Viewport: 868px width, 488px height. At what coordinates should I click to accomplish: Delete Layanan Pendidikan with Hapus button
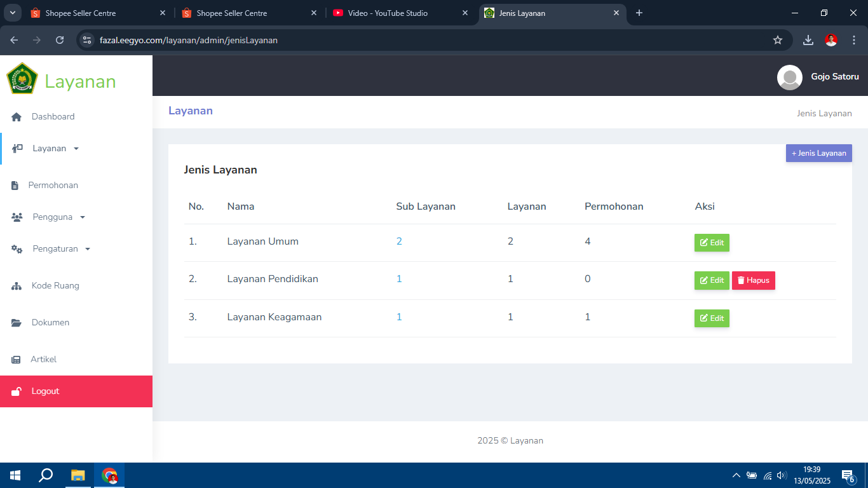point(753,280)
